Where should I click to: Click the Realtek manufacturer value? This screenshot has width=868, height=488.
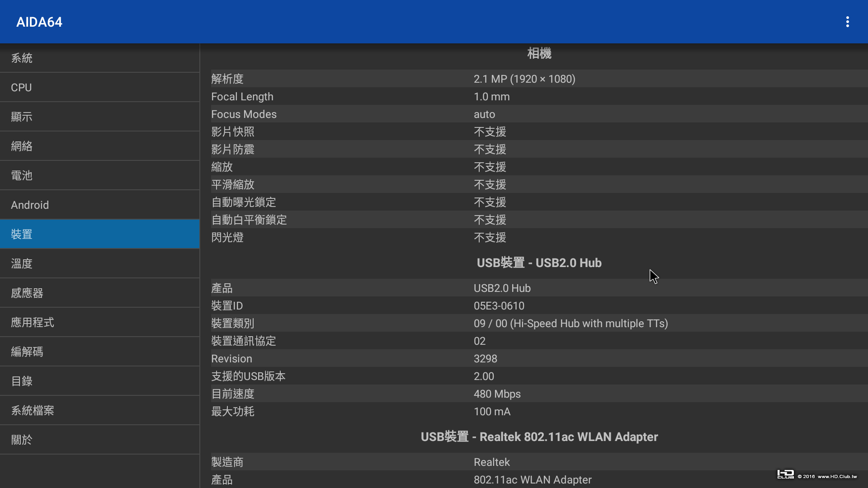(491, 462)
